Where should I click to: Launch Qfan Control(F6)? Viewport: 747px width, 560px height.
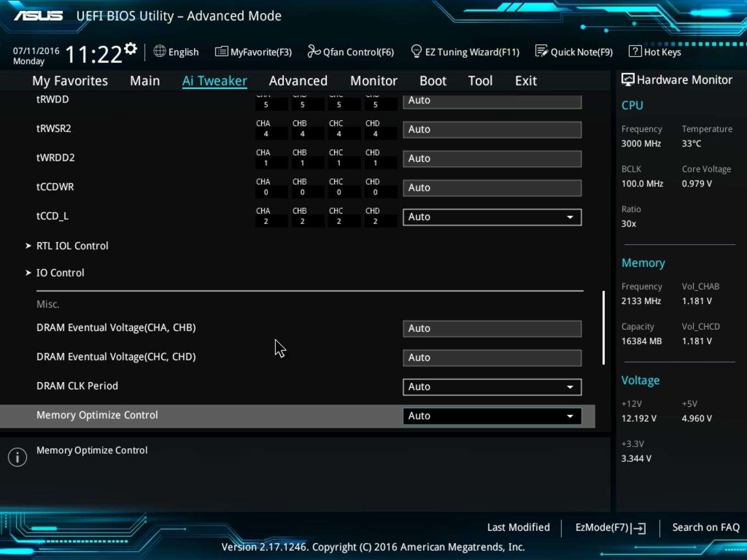point(350,52)
